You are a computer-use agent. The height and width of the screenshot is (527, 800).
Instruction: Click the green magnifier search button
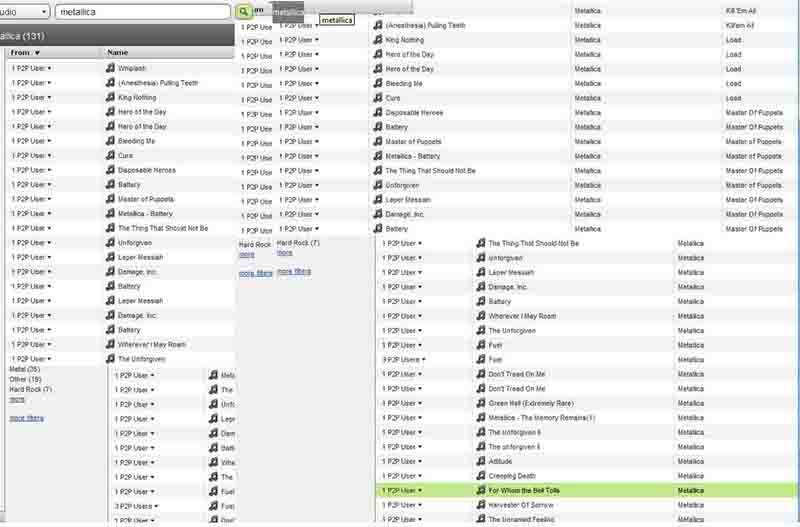[x=244, y=12]
